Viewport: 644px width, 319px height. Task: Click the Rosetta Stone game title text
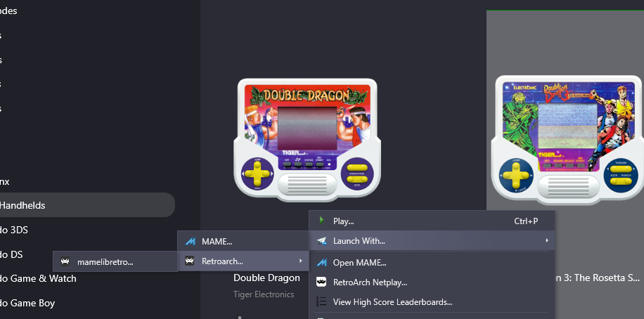point(598,278)
